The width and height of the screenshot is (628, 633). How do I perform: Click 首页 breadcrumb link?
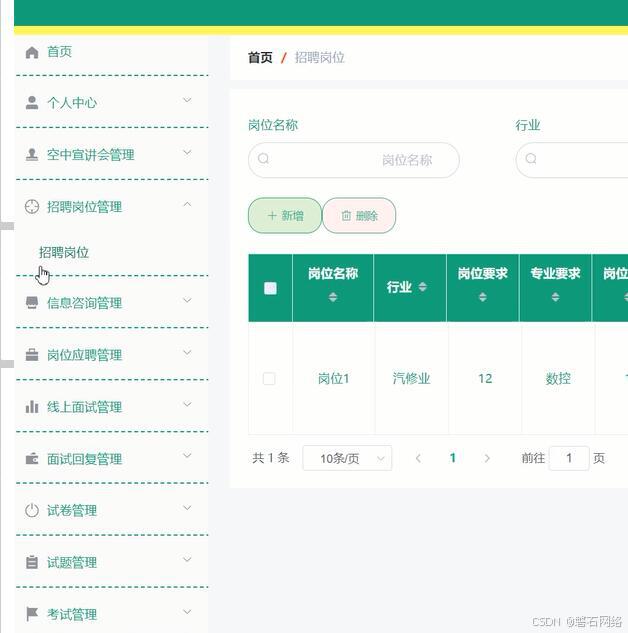point(260,58)
